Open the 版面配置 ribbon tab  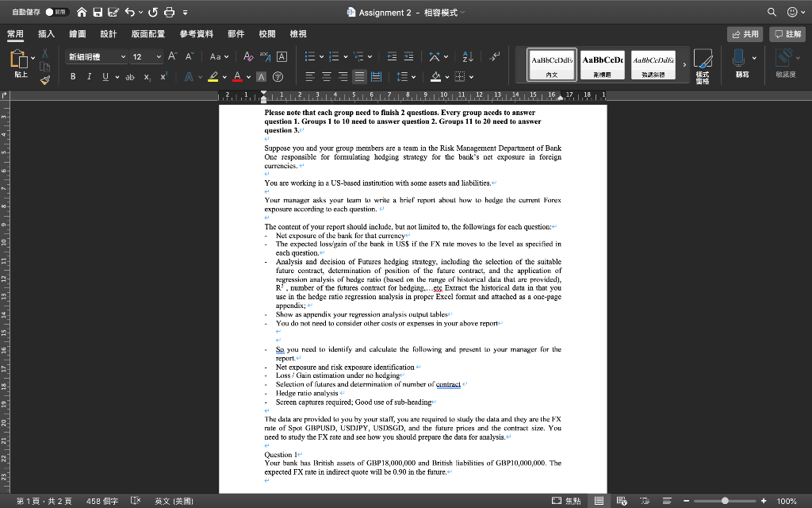[x=148, y=33]
